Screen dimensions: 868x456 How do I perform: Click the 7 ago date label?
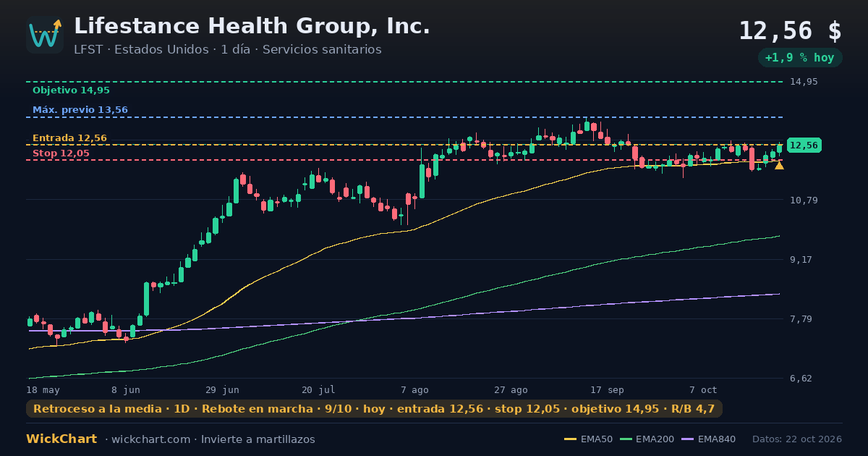[x=414, y=389]
